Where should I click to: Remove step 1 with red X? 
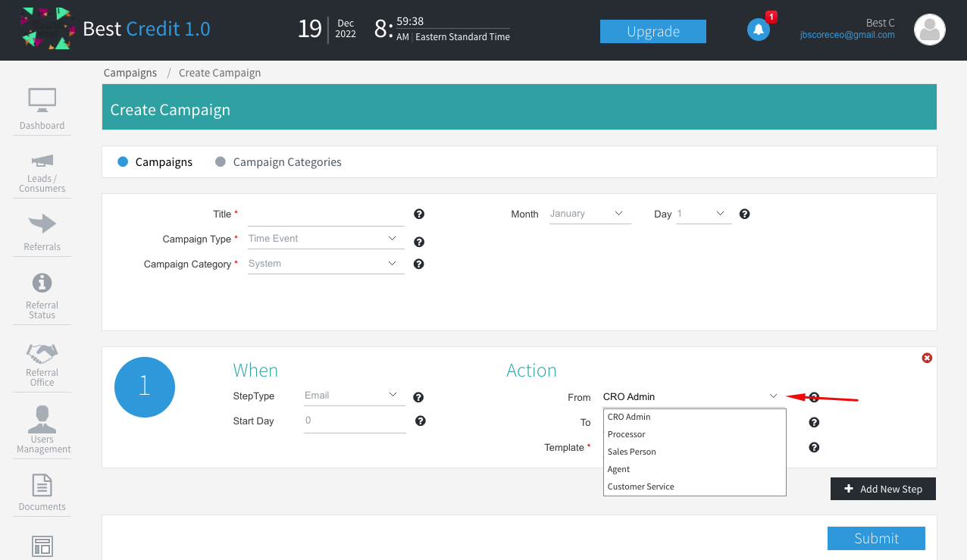point(927,358)
